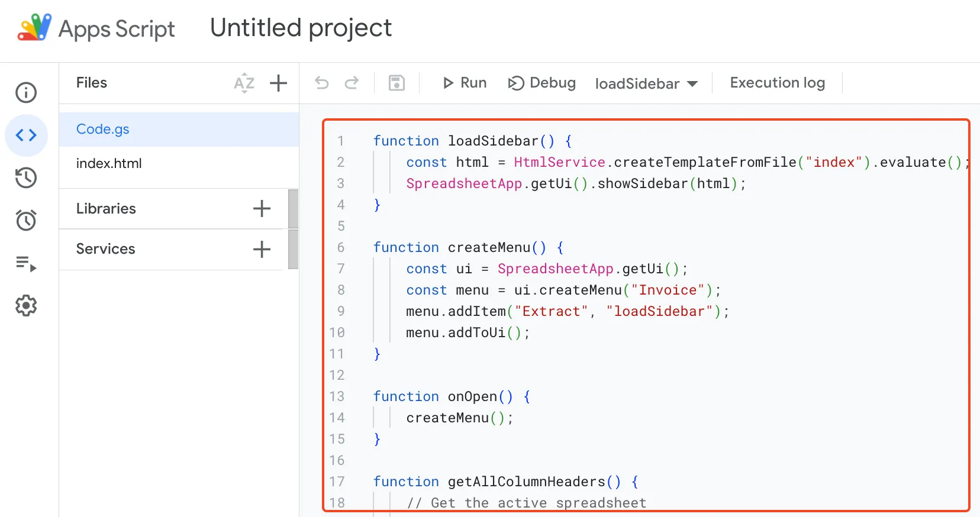Click the 'showSidebar(html)' code line
980x517 pixels.
576,183
